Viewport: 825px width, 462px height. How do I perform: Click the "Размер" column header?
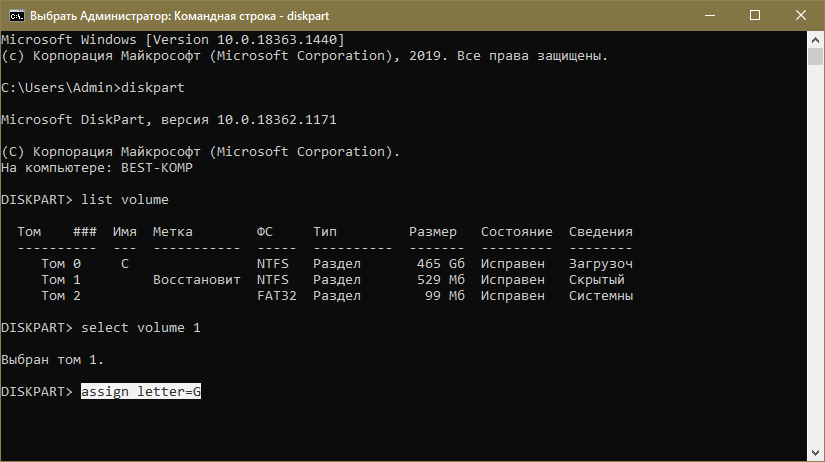click(x=432, y=232)
